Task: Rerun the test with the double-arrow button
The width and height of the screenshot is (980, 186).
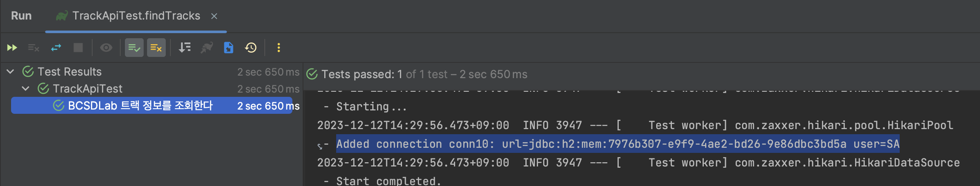Action: pos(12,48)
